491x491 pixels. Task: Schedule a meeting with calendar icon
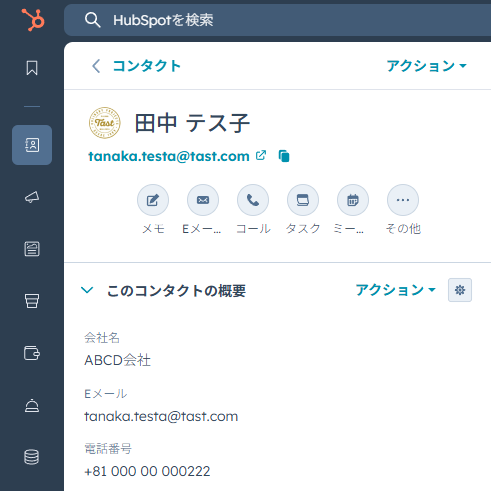[x=353, y=200]
